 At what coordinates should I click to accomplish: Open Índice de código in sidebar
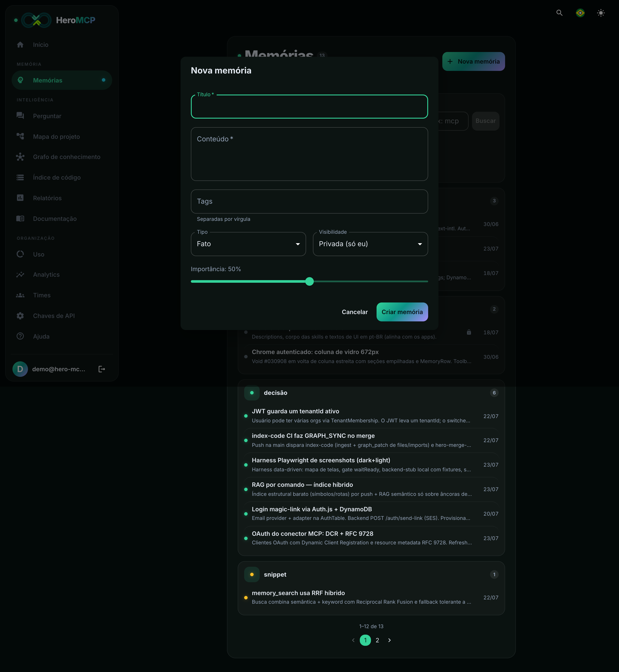[x=62, y=177]
